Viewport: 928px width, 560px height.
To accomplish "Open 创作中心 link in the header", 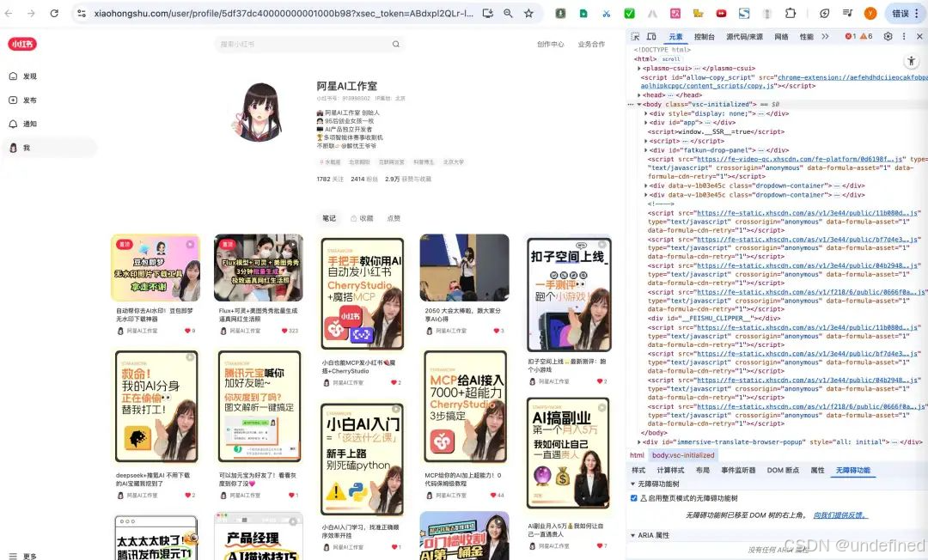I will 551,44.
